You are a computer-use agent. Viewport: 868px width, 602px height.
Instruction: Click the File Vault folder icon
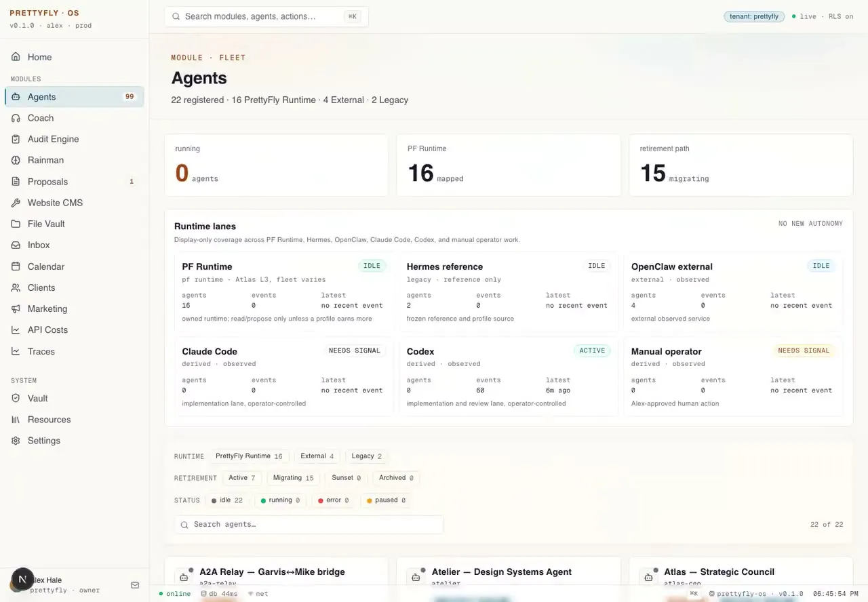(16, 224)
